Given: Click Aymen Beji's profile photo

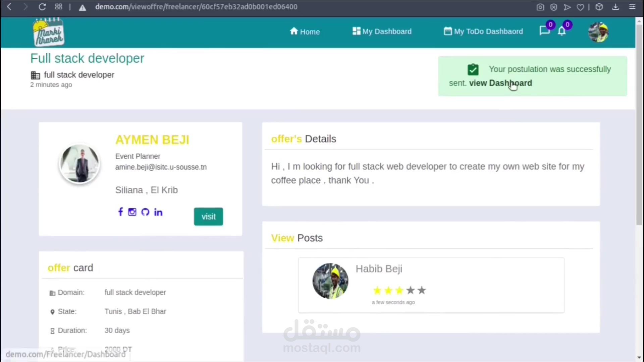Looking at the screenshot, I should click(x=79, y=164).
